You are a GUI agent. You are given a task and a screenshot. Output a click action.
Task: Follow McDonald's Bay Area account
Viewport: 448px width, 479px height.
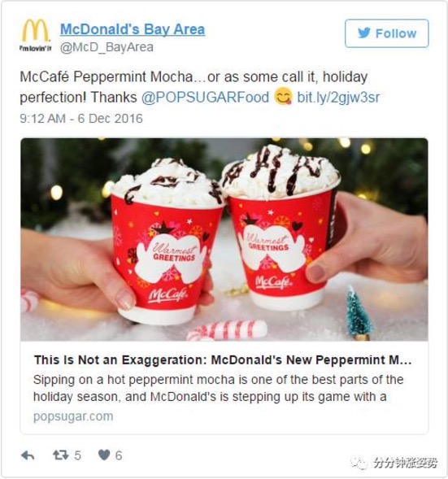(387, 33)
